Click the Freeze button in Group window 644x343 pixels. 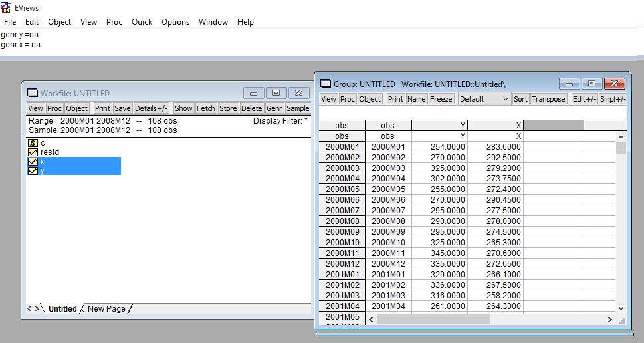(x=441, y=99)
